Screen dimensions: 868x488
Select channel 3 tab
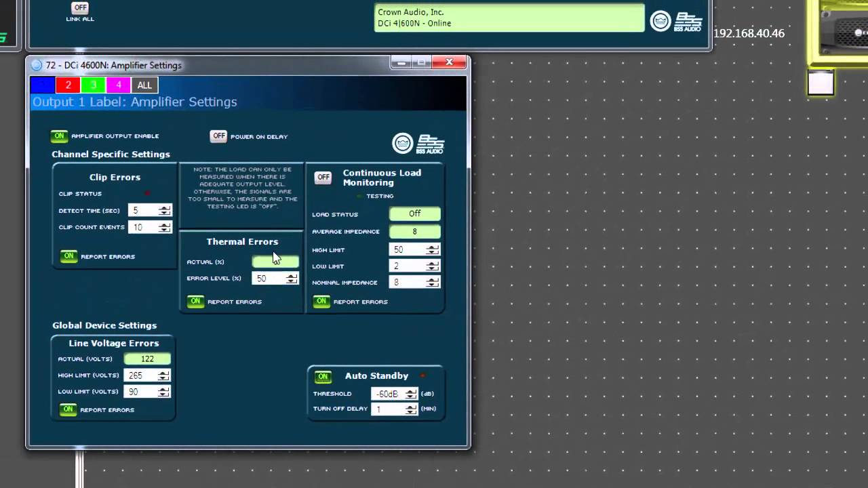click(x=93, y=85)
